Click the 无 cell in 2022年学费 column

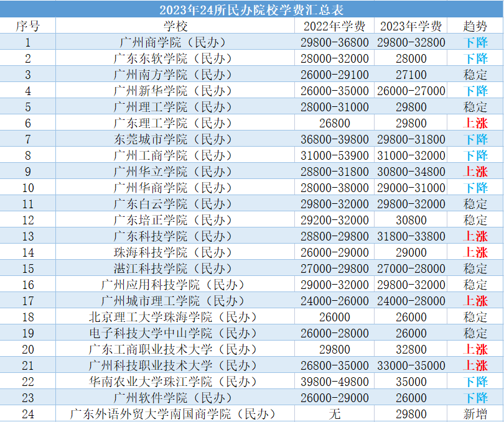334,414
